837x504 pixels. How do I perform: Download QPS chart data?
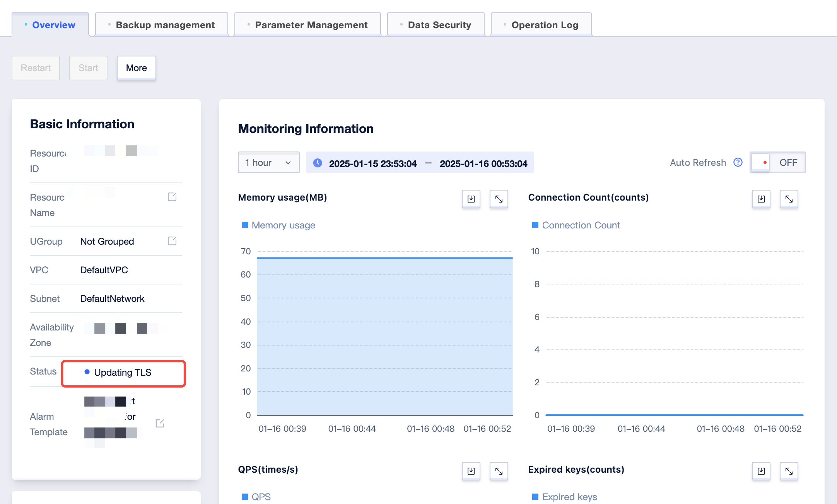coord(471,471)
